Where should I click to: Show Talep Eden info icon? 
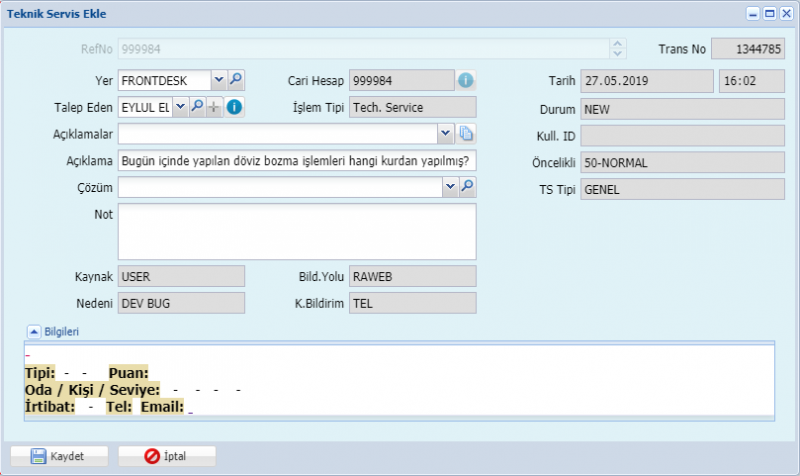tap(234, 107)
